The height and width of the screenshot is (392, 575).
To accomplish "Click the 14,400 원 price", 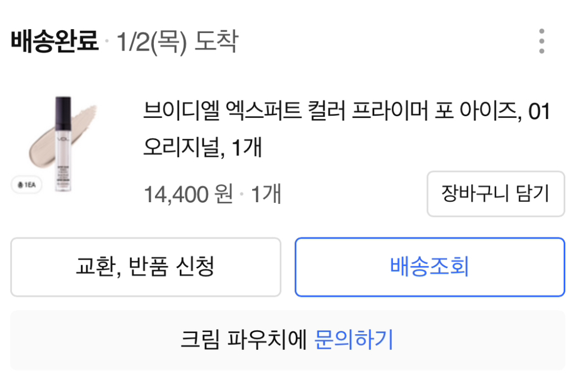I will tap(188, 194).
